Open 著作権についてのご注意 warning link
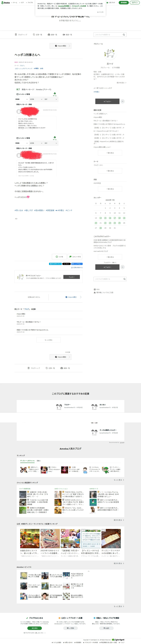The width and height of the screenshot is (141, 644). coord(103,292)
